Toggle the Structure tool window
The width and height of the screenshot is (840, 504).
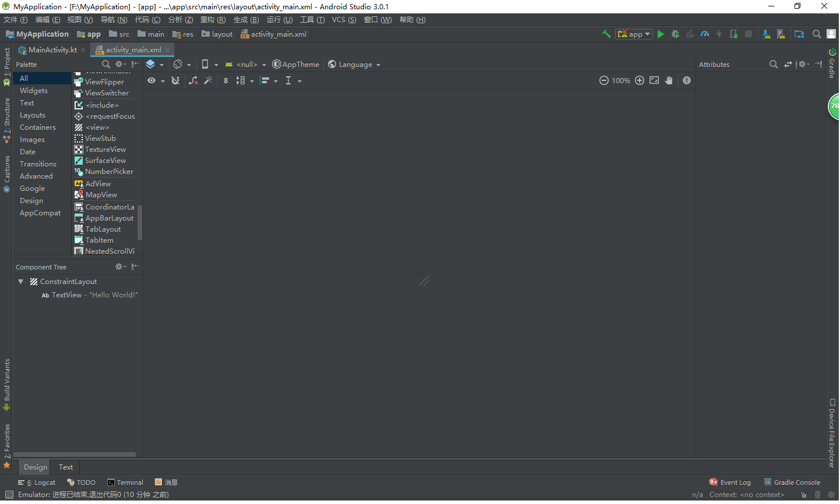coord(7,120)
